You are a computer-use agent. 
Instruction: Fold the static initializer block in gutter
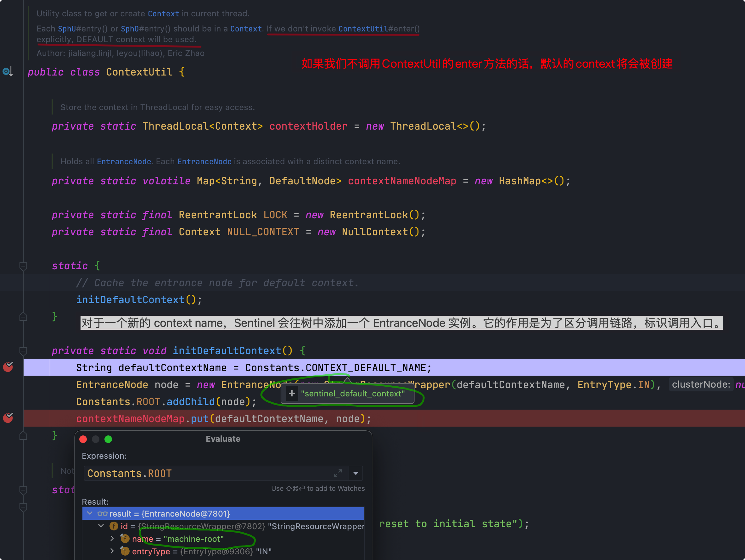23,266
